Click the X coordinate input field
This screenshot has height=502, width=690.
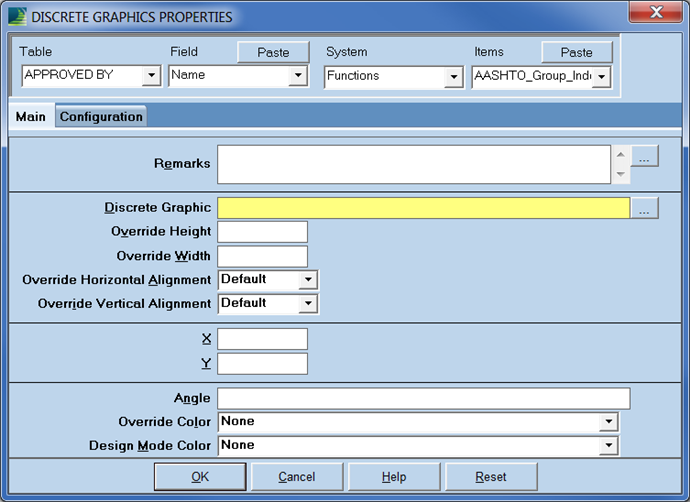coord(263,339)
